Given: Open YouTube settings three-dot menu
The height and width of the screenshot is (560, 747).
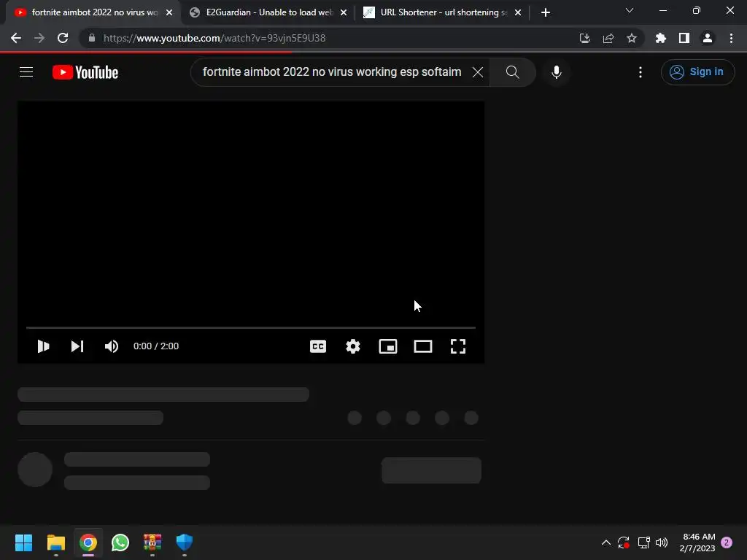Looking at the screenshot, I should tap(640, 72).
